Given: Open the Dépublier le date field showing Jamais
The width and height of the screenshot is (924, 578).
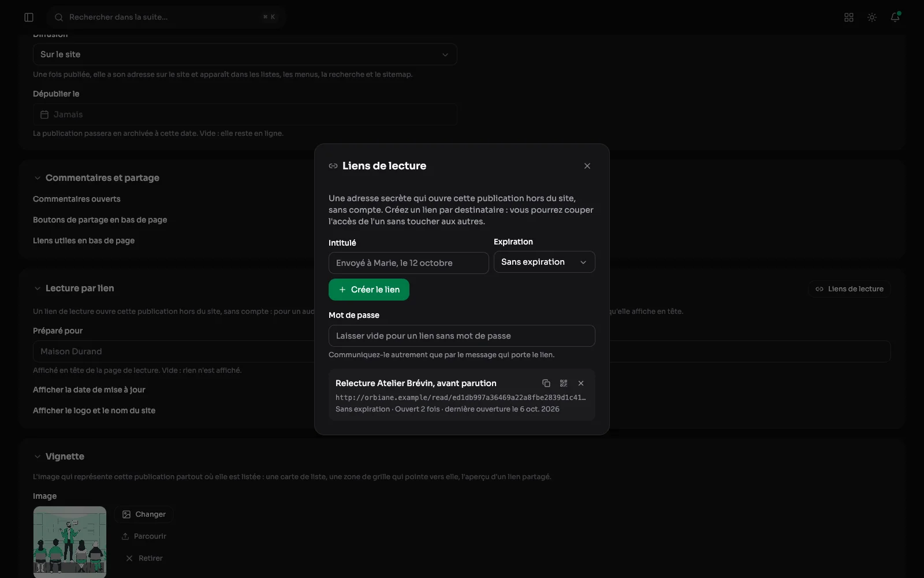Looking at the screenshot, I should tap(245, 114).
